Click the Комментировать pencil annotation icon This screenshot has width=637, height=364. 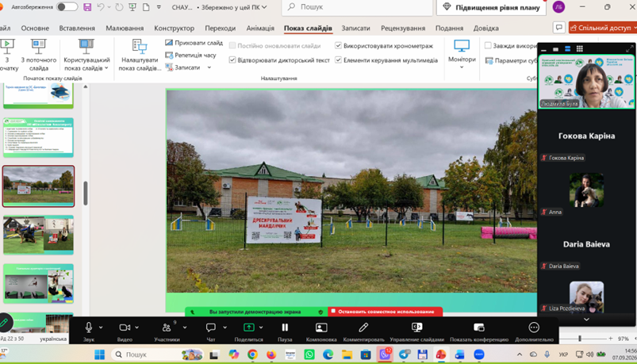(x=363, y=328)
